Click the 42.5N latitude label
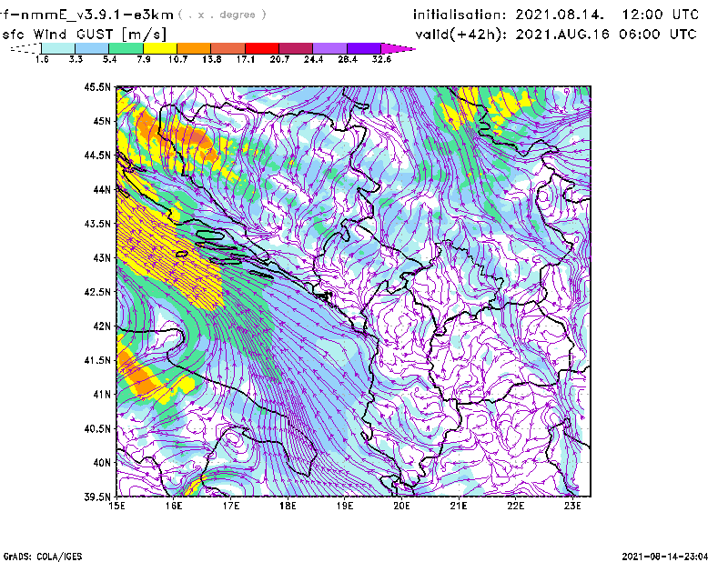728x562 pixels. (97, 292)
